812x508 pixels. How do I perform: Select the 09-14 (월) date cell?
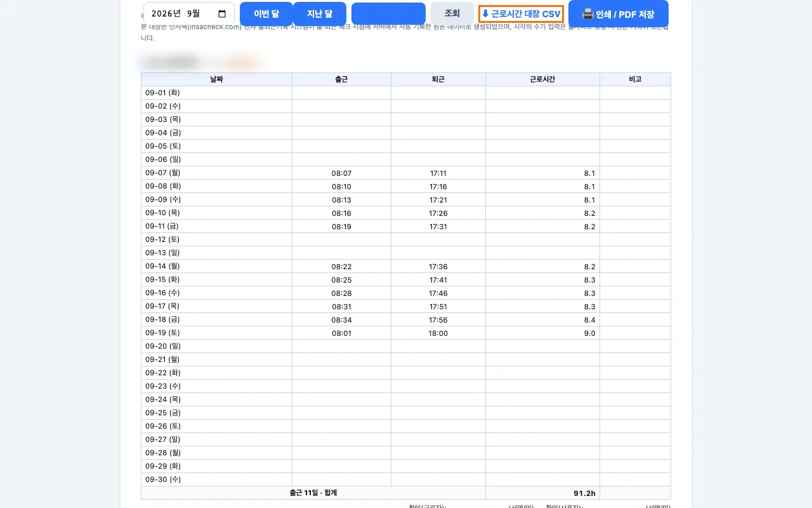[216, 266]
